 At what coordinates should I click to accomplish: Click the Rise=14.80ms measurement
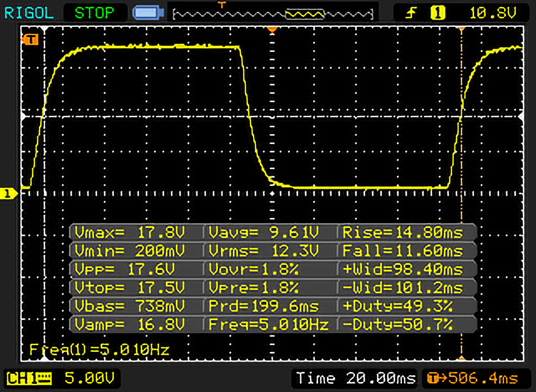pos(403,232)
